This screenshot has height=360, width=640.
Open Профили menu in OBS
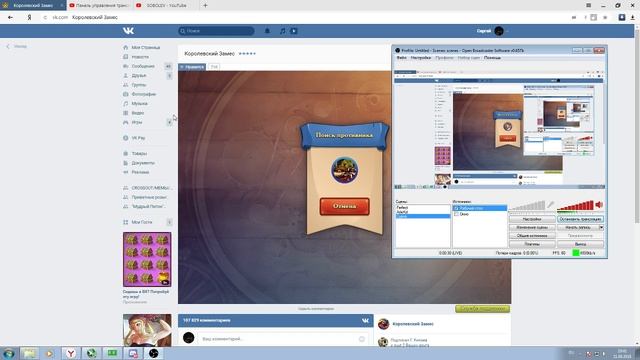click(x=444, y=58)
